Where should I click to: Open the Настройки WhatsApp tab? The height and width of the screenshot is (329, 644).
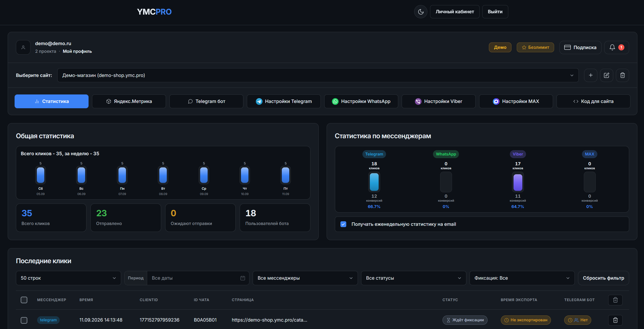[x=361, y=101]
